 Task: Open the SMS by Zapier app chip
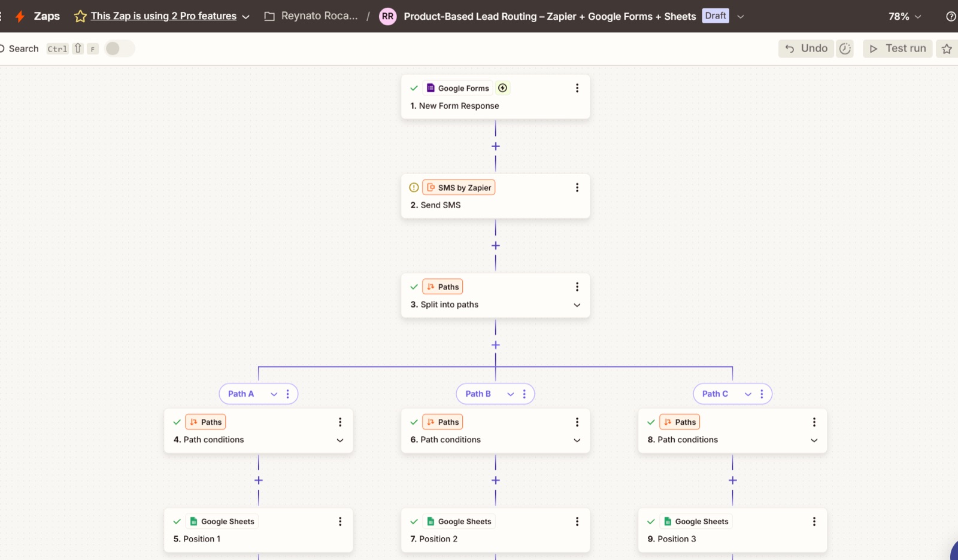(459, 187)
